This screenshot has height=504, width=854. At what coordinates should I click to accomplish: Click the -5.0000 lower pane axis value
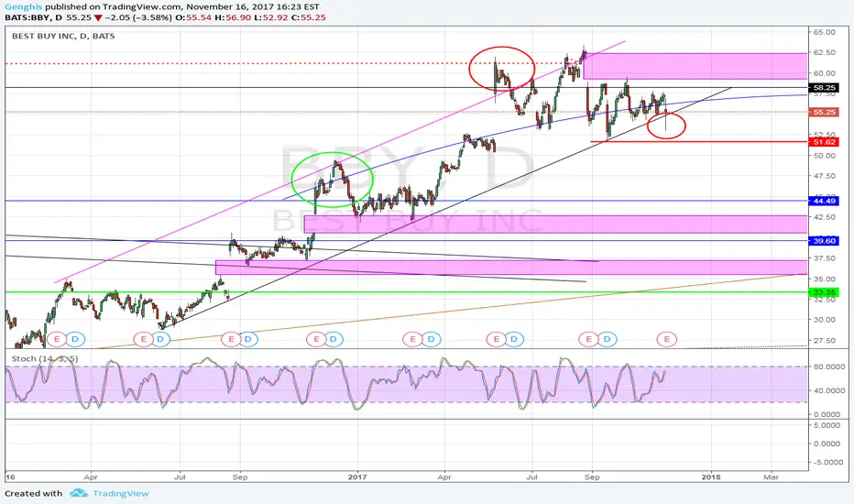(828, 462)
